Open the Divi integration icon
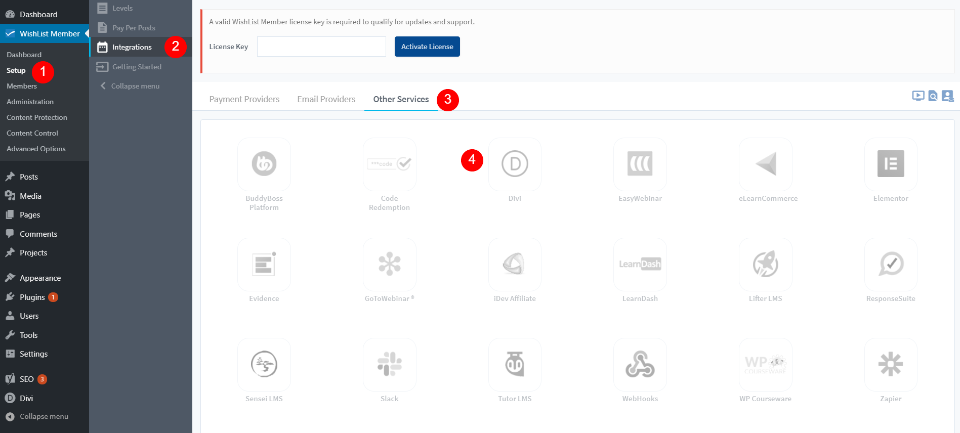This screenshot has height=433, width=960. (514, 164)
